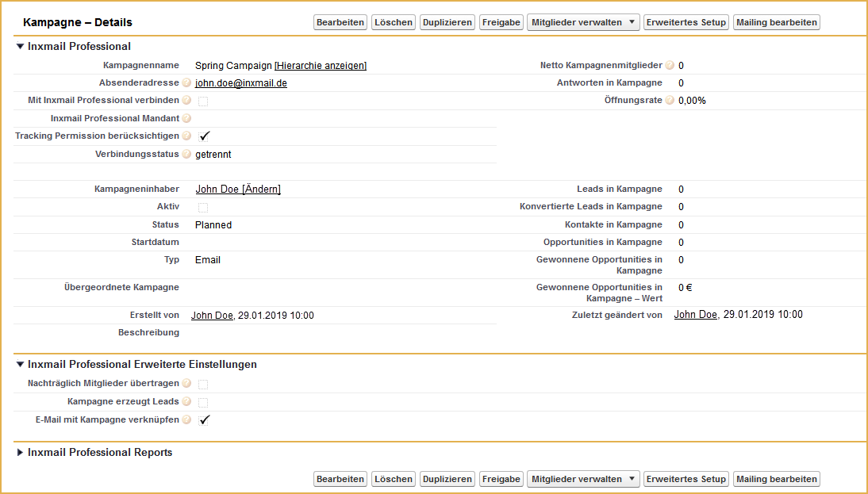Open help for E-Mail mit Kampagne verknüpfen
This screenshot has width=868, height=494.
pyautogui.click(x=186, y=420)
